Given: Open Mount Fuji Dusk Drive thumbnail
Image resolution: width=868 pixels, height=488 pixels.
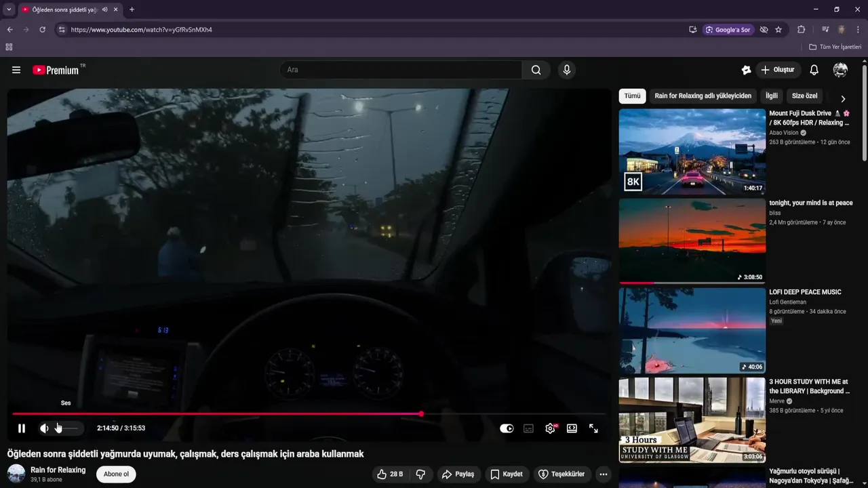Looking at the screenshot, I should tap(692, 152).
